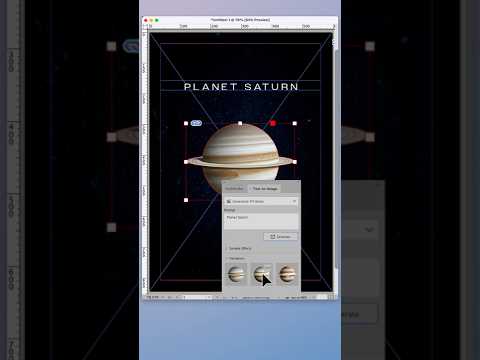Open the model selection dropdown in the panel
Screen dimensions: 480x360
tap(261, 202)
